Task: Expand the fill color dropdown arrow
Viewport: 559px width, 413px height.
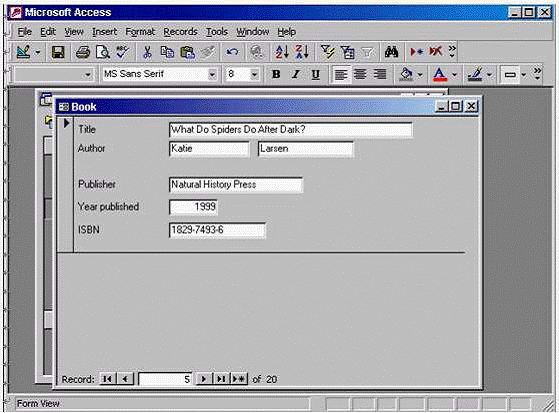Action: (420, 75)
